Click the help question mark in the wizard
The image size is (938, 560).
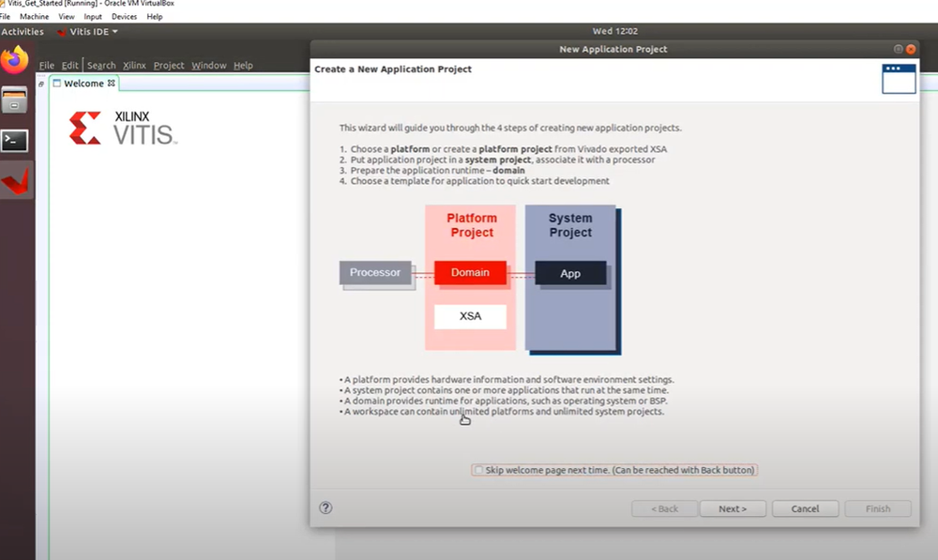[x=325, y=507]
